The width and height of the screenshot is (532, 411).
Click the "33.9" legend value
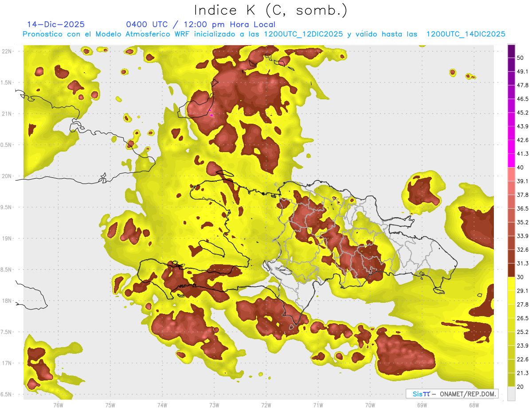[x=523, y=236]
